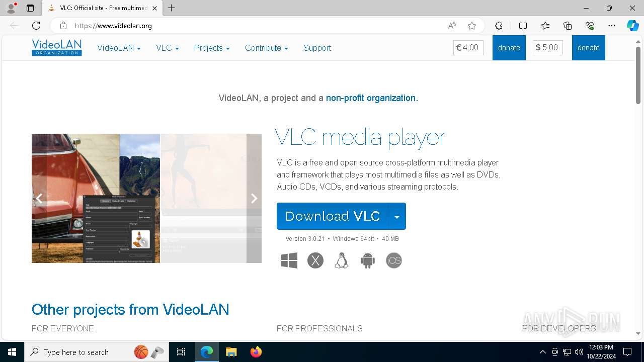This screenshot has height=362, width=644.
Task: Expand the VideoLAN navigation dropdown
Action: (x=119, y=48)
